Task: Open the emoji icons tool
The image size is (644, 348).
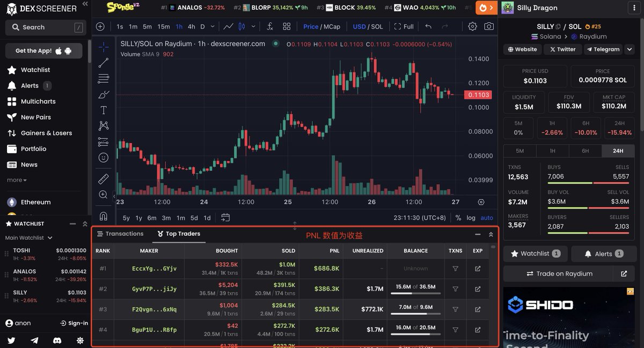Action: (x=104, y=157)
